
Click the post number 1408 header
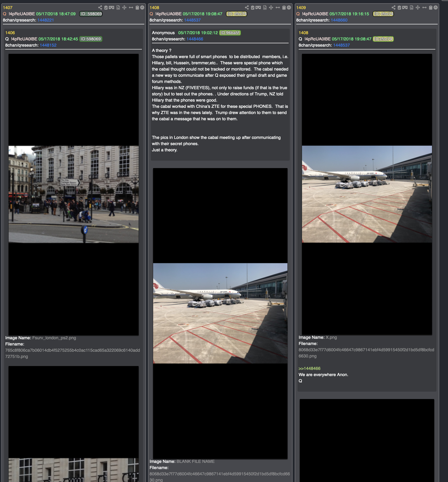coord(154,7)
